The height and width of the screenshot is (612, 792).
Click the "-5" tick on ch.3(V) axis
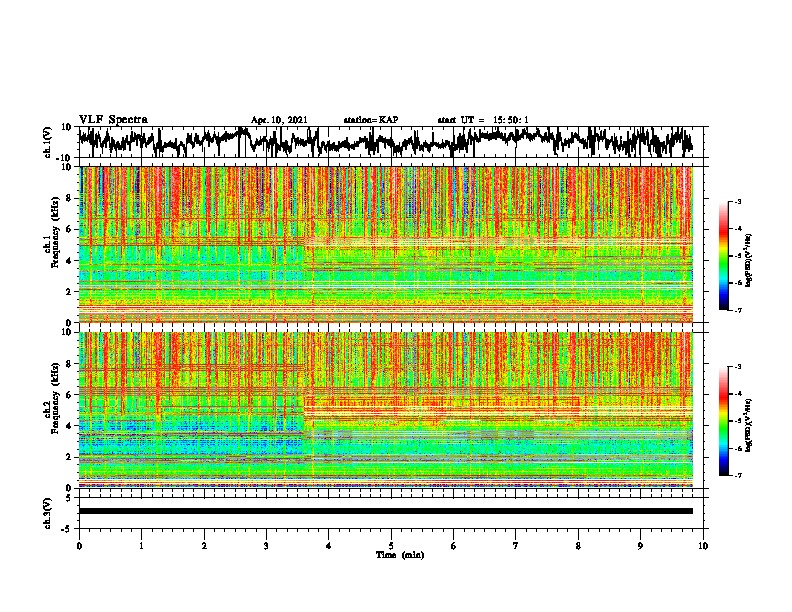click(x=68, y=529)
